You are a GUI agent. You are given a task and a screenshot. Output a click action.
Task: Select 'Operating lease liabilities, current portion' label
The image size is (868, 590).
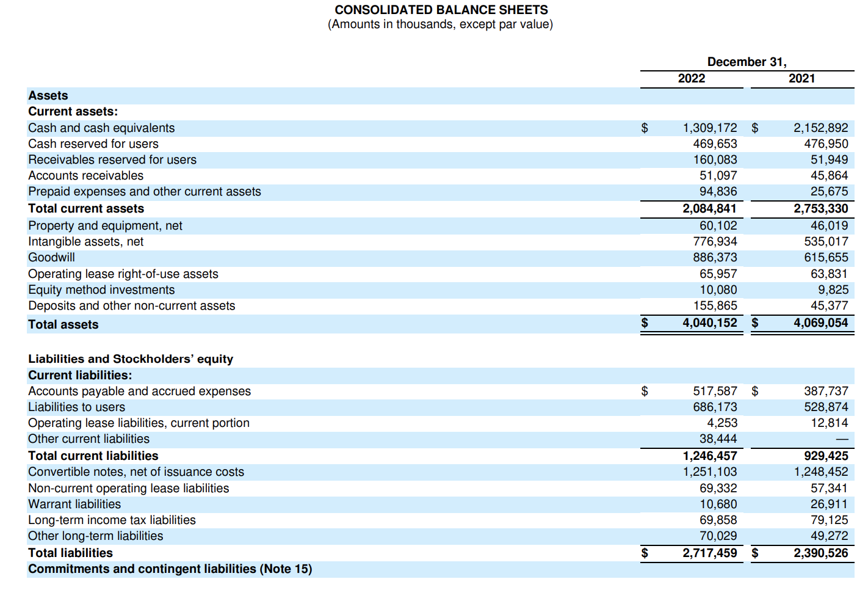pos(139,423)
